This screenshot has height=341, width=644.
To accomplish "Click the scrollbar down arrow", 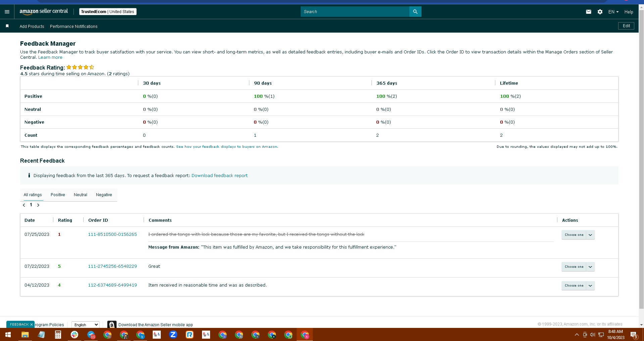I will (641, 325).
